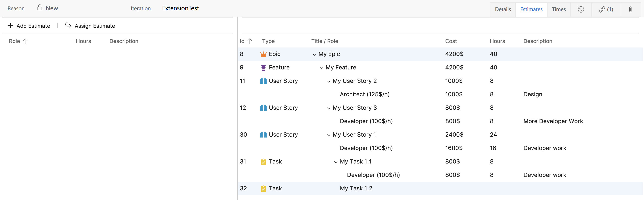Collapse My User Story 2
Screen dimensions: 644x200
pyautogui.click(x=328, y=81)
